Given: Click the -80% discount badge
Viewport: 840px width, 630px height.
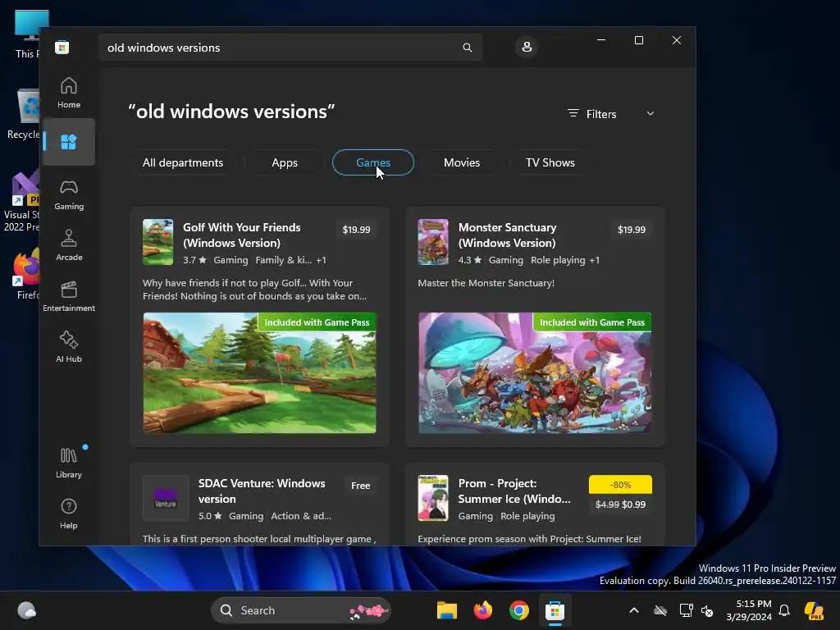Looking at the screenshot, I should (x=620, y=484).
